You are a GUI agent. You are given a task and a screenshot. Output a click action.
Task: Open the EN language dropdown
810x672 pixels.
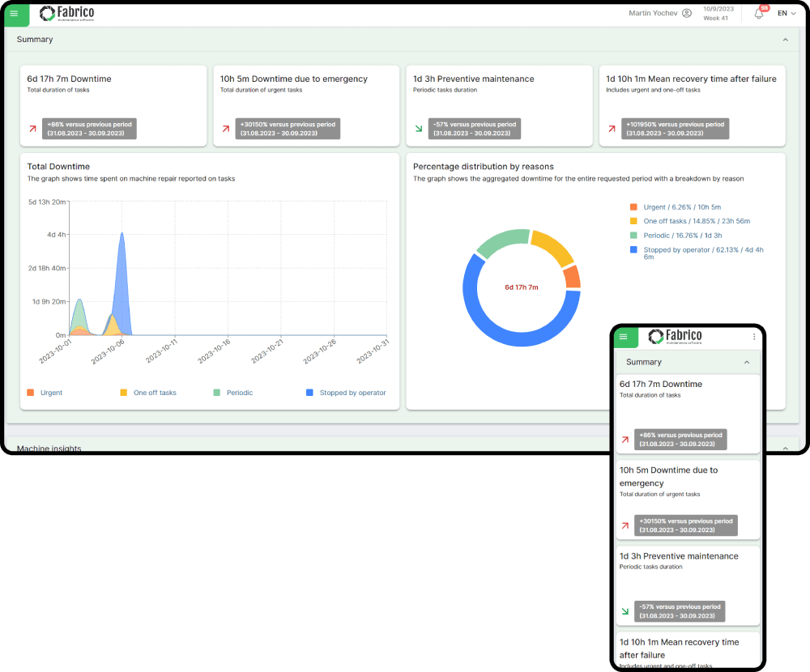click(785, 13)
